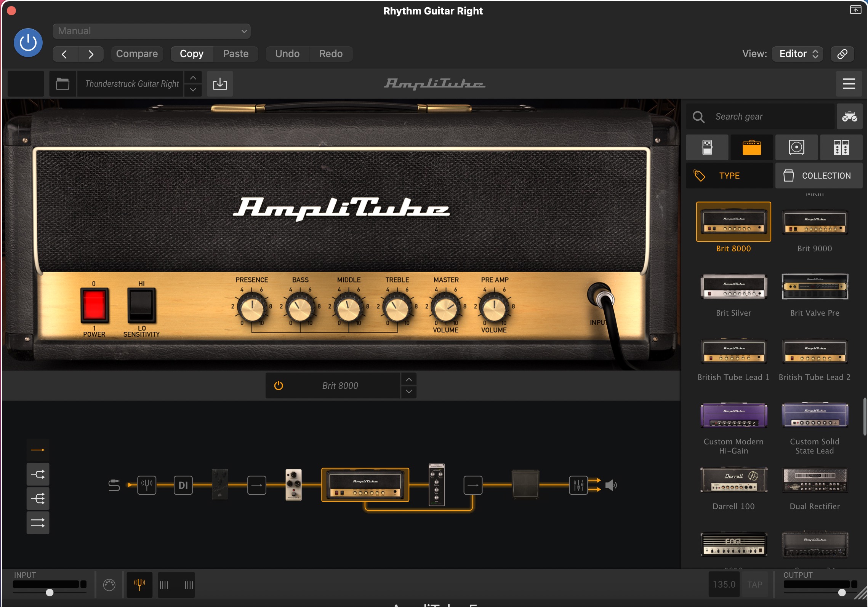Click the TAP tempo button
868x607 pixels.
[x=755, y=585]
